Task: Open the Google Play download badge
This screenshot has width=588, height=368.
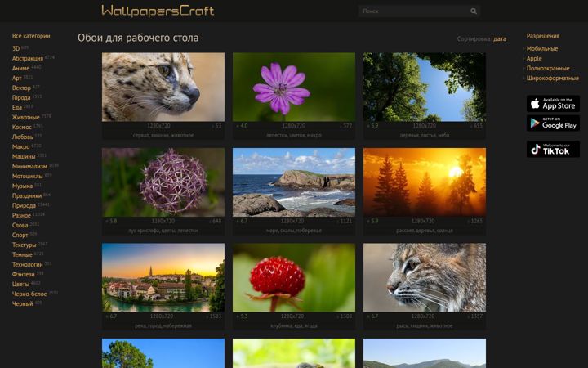Action: [x=553, y=123]
